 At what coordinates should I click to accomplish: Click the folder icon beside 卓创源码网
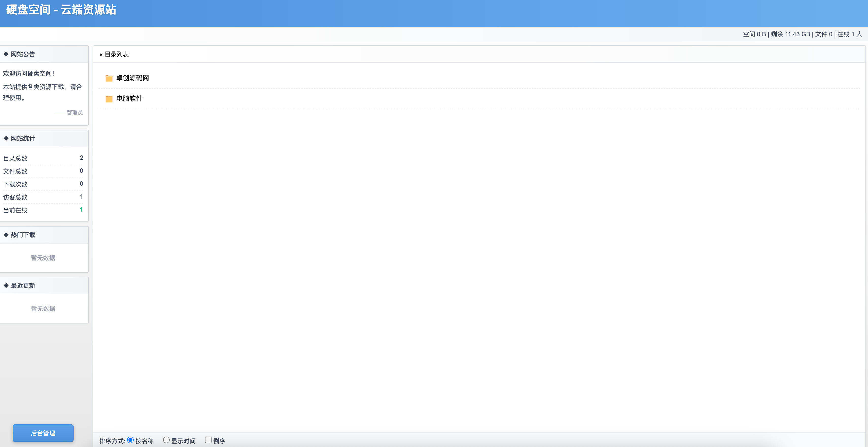(109, 78)
